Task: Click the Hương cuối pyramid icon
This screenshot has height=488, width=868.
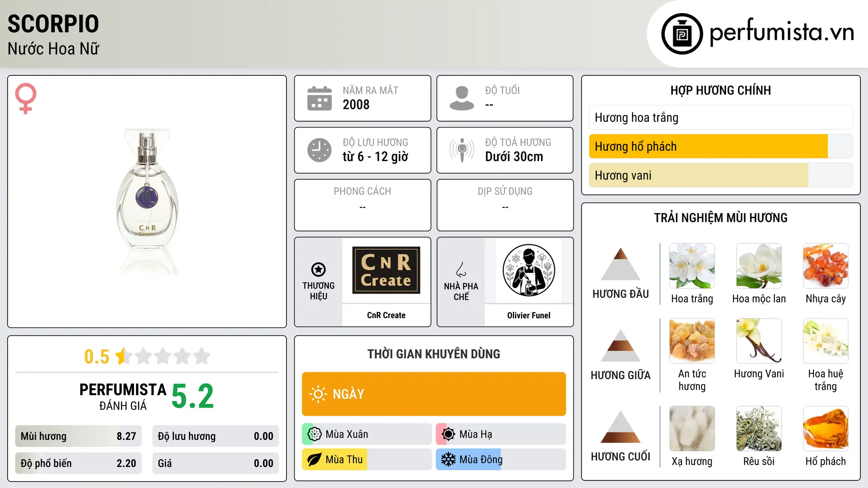Action: click(x=620, y=427)
